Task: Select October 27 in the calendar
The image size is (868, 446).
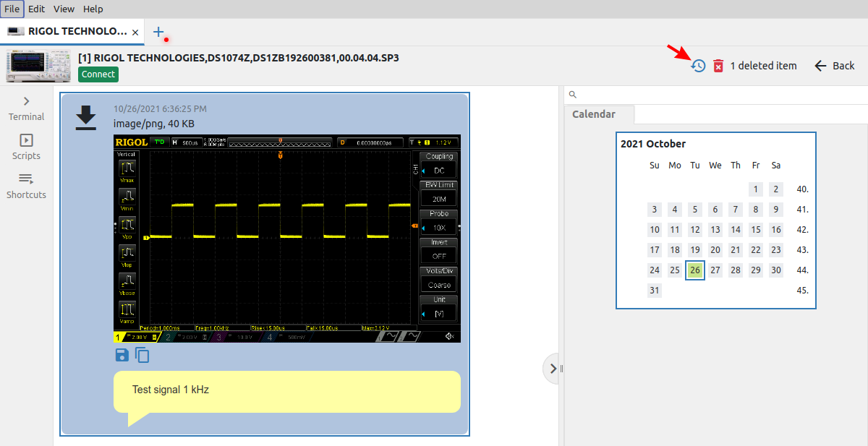Action: [715, 270]
